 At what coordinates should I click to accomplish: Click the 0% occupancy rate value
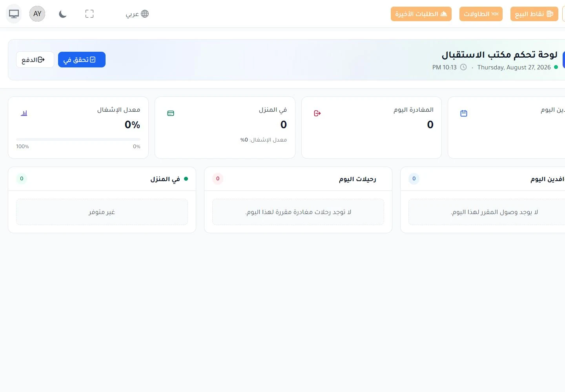132,125
